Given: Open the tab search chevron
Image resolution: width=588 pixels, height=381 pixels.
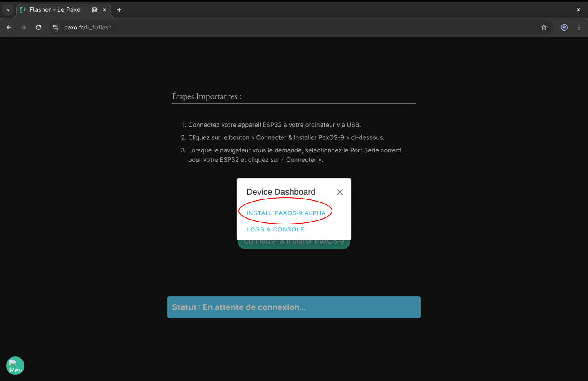Looking at the screenshot, I should [x=8, y=9].
